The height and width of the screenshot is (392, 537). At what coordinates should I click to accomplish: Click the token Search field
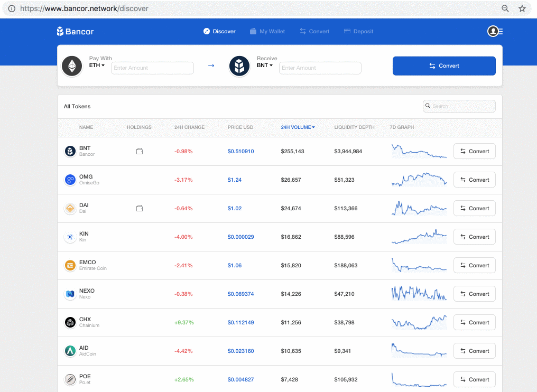(459, 106)
